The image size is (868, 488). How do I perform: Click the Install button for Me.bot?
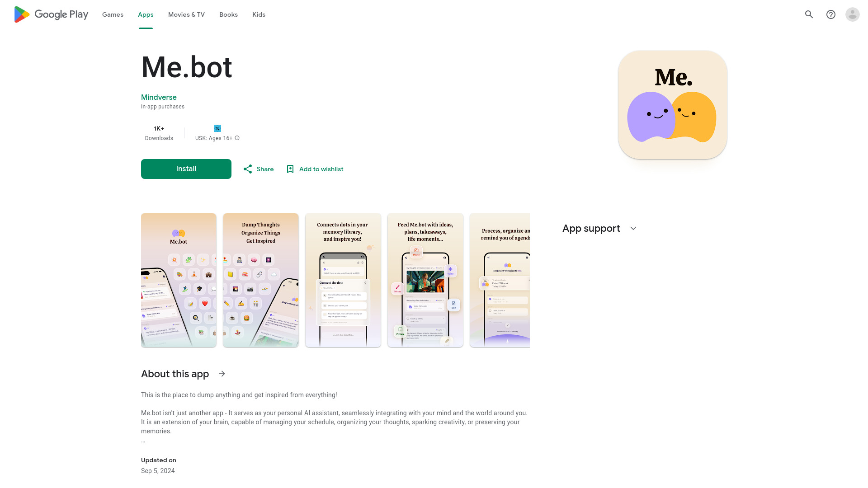(x=186, y=169)
